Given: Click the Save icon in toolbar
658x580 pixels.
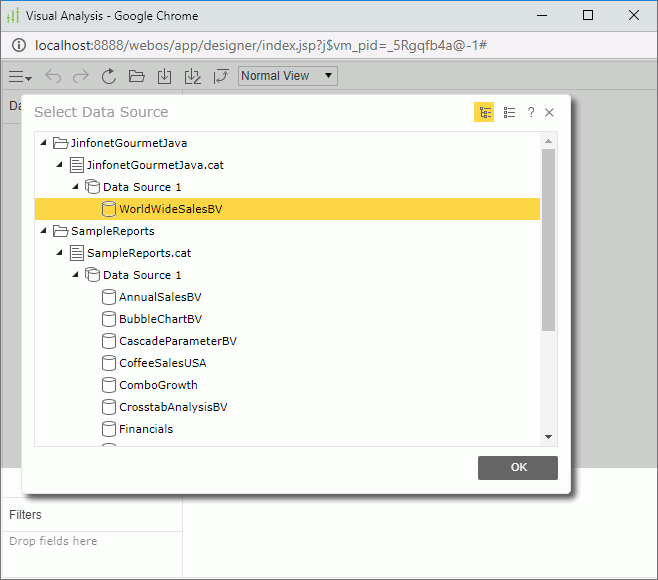Looking at the screenshot, I should point(164,76).
